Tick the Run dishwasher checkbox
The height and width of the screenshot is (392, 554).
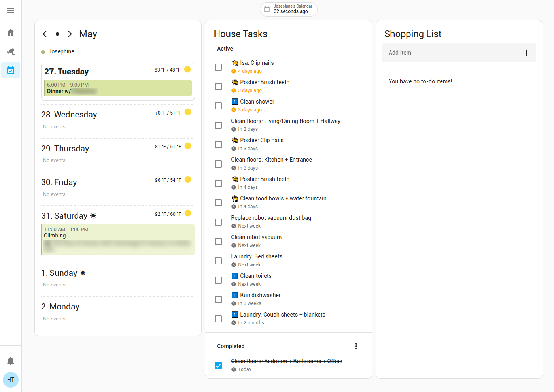point(218,300)
